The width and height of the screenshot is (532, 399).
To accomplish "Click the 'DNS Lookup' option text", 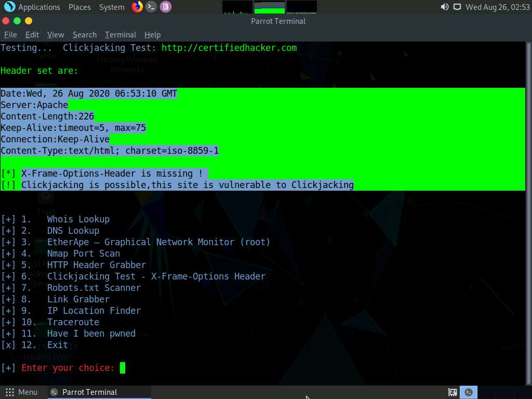I will pyautogui.click(x=73, y=231).
